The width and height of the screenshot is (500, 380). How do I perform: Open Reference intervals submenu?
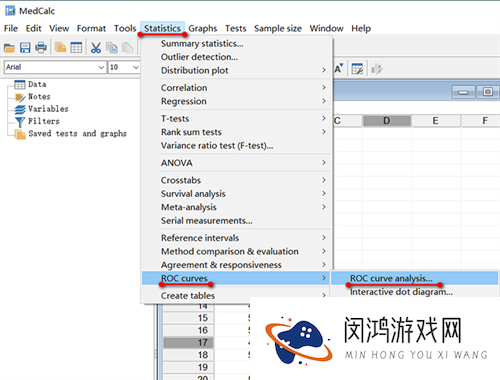(237, 238)
